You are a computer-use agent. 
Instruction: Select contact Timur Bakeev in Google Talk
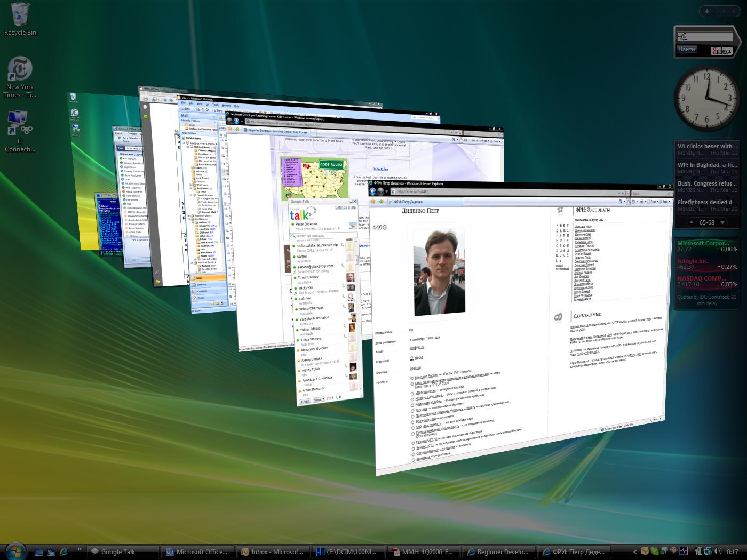(x=323, y=279)
